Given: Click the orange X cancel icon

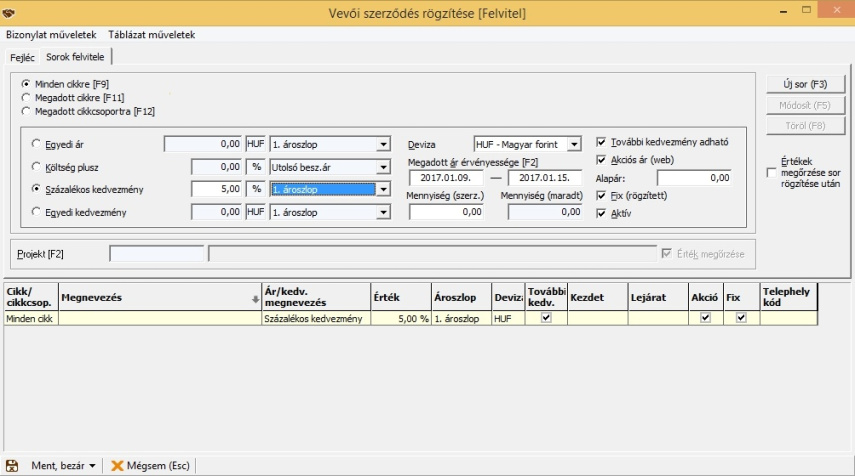Looking at the screenshot, I should coord(117,465).
